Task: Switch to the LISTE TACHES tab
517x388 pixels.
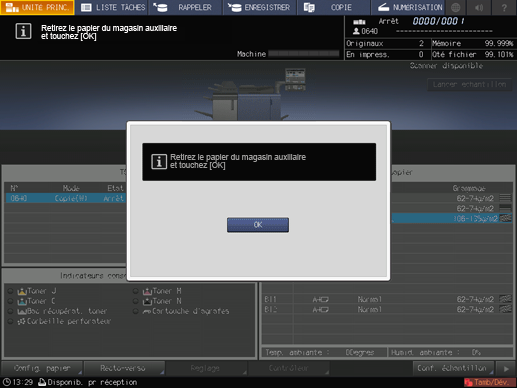Action: (113, 7)
